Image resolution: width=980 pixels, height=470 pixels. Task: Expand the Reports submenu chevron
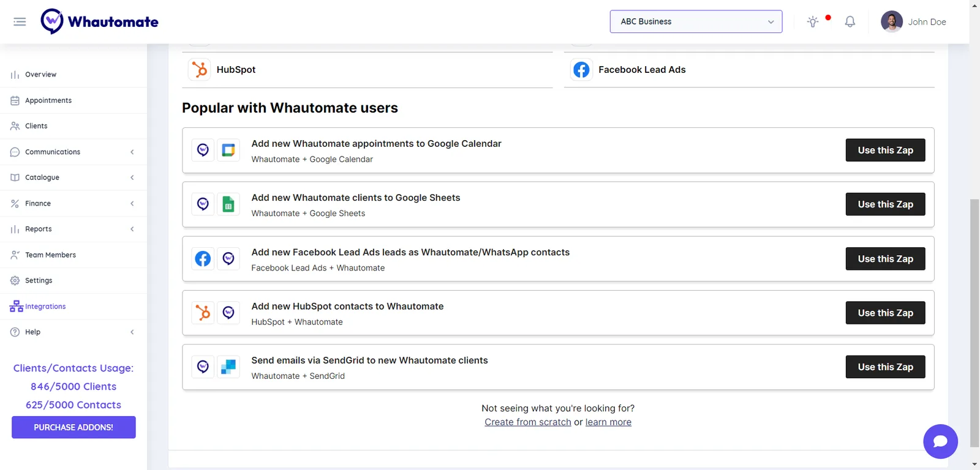tap(132, 229)
